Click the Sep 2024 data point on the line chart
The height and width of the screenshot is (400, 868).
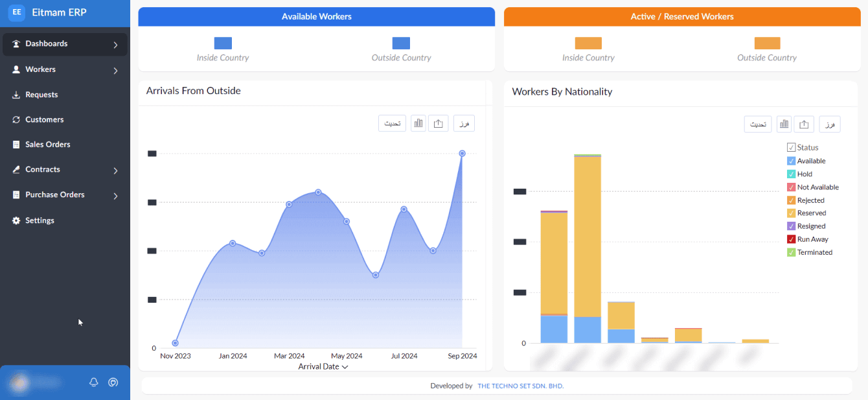tap(462, 154)
